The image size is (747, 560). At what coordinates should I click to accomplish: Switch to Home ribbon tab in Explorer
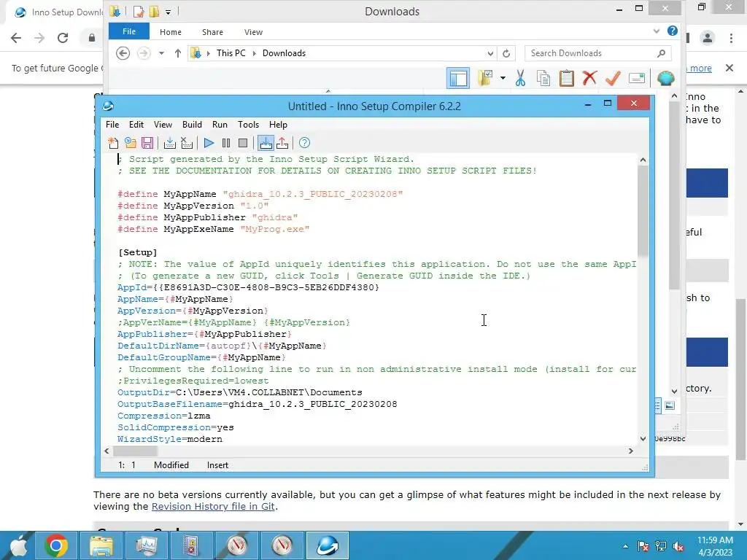coord(171,32)
